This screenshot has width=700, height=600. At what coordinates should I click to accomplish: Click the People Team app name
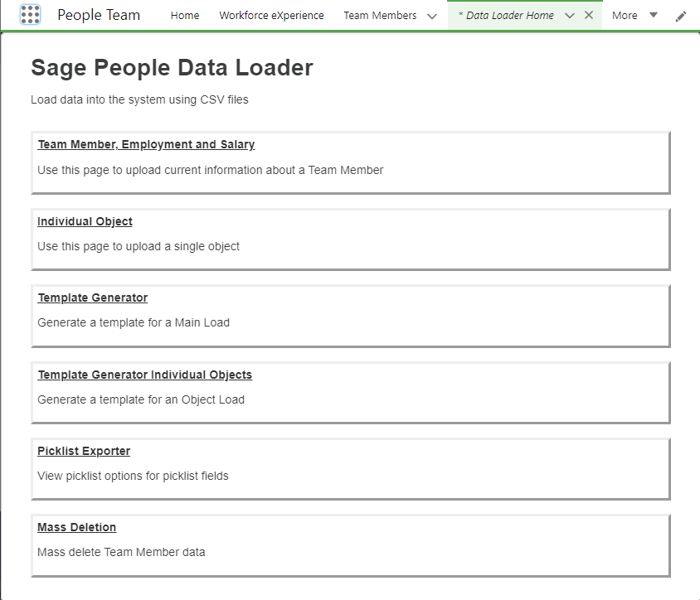pos(99,15)
